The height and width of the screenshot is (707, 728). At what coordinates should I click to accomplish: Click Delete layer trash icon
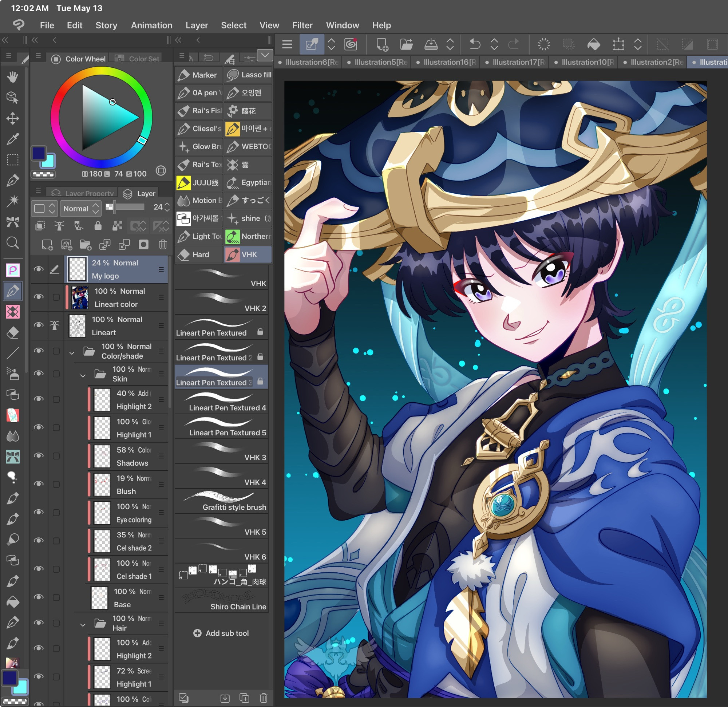point(163,244)
